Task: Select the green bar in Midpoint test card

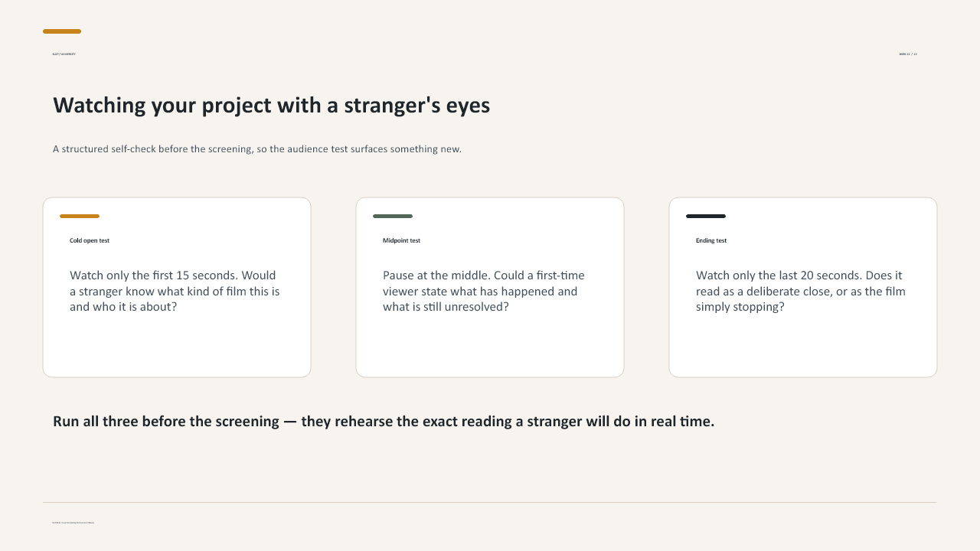Action: point(393,217)
